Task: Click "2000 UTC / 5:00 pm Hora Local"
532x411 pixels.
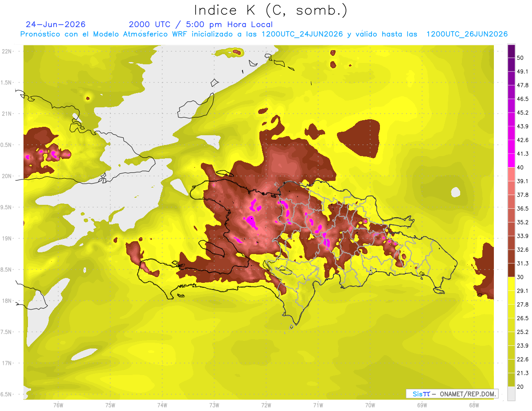Action: click(201, 24)
